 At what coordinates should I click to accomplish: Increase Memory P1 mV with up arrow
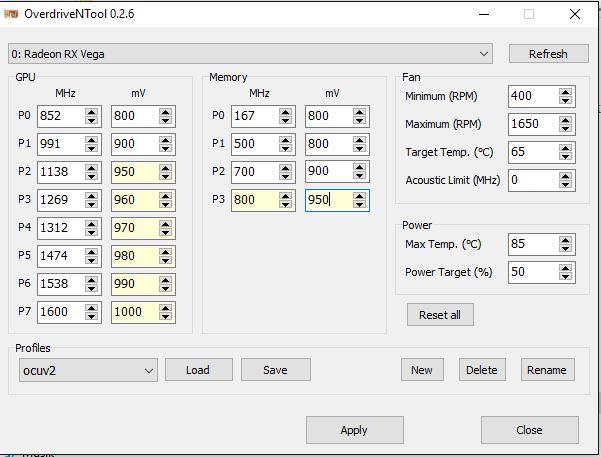tap(360, 140)
